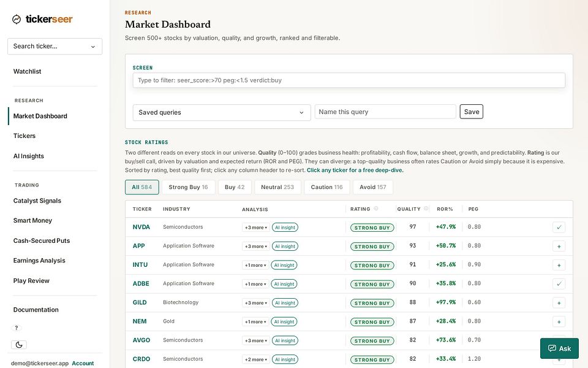Open the help question mark icon
This screenshot has height=368, width=588.
[x=17, y=328]
